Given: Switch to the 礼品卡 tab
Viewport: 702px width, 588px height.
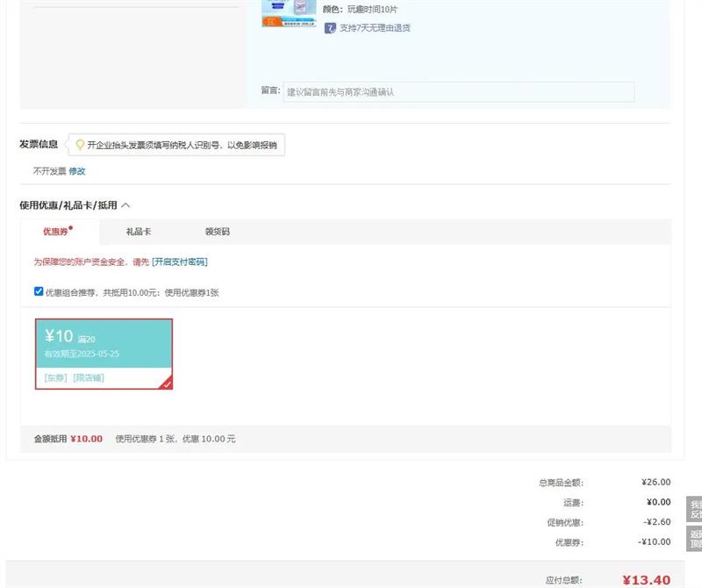Looking at the screenshot, I should pos(139,232).
